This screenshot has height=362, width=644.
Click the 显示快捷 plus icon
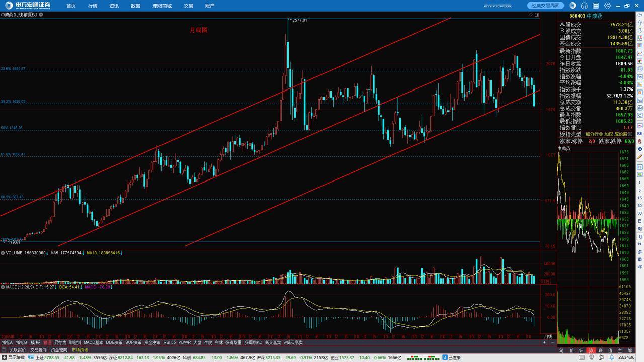click(x=5, y=357)
